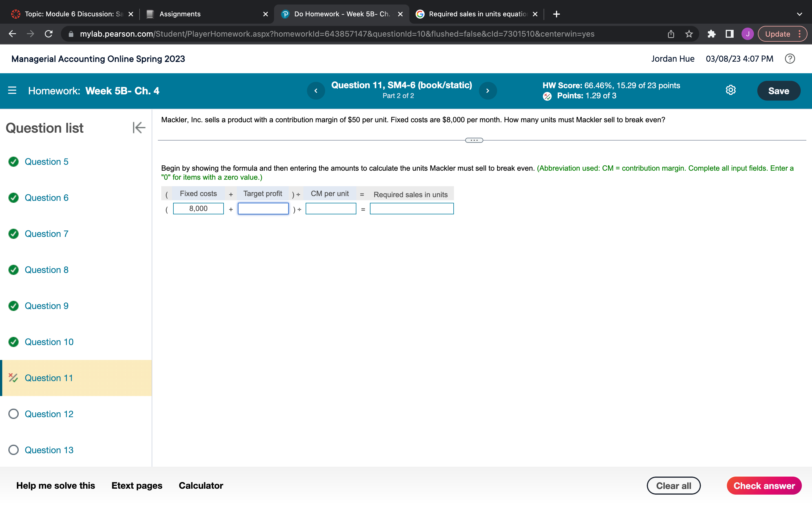
Task: Open Help me solve this
Action: [56, 485]
